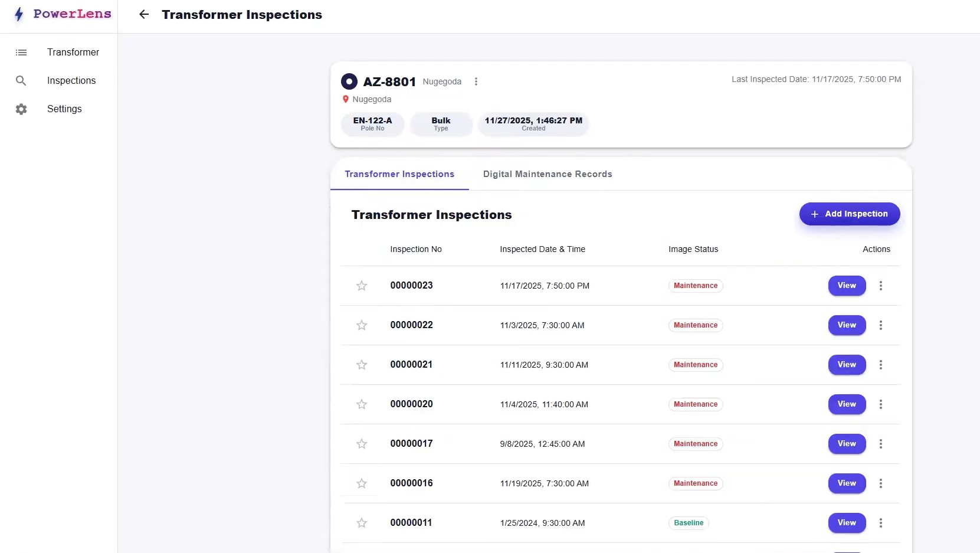
Task: View inspection 00000021 details
Action: pyautogui.click(x=847, y=365)
